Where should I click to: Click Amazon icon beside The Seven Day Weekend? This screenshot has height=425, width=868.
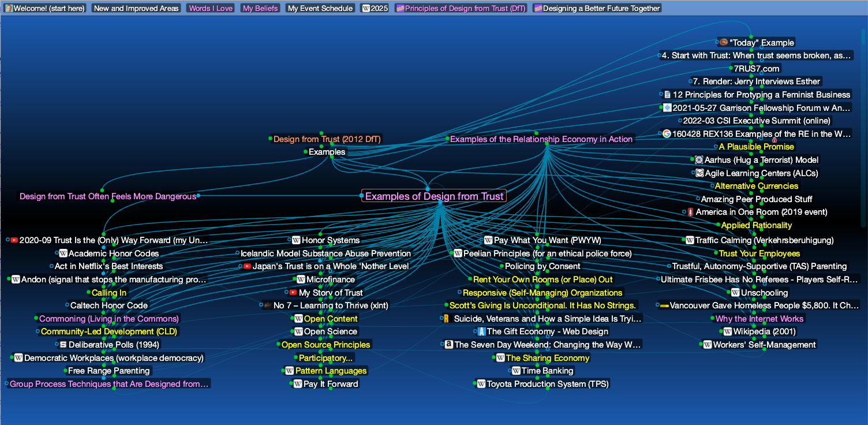pos(448,345)
